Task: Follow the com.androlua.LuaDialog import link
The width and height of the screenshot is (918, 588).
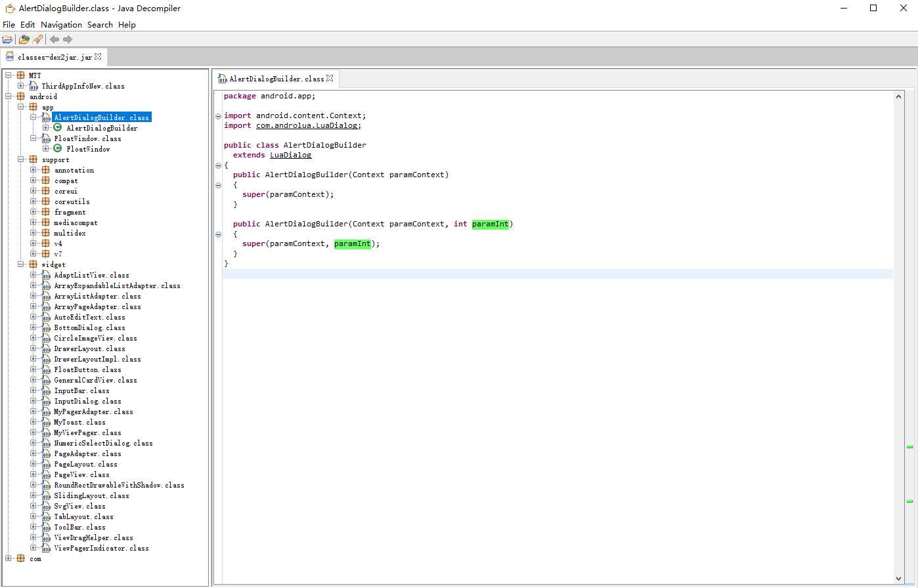Action: click(x=307, y=125)
